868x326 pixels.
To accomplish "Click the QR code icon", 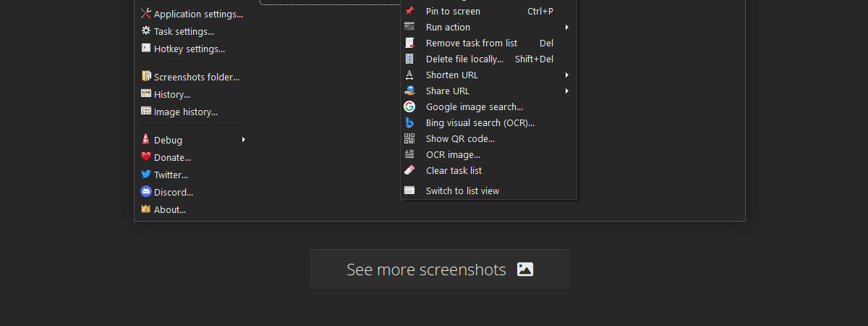I will 409,138.
